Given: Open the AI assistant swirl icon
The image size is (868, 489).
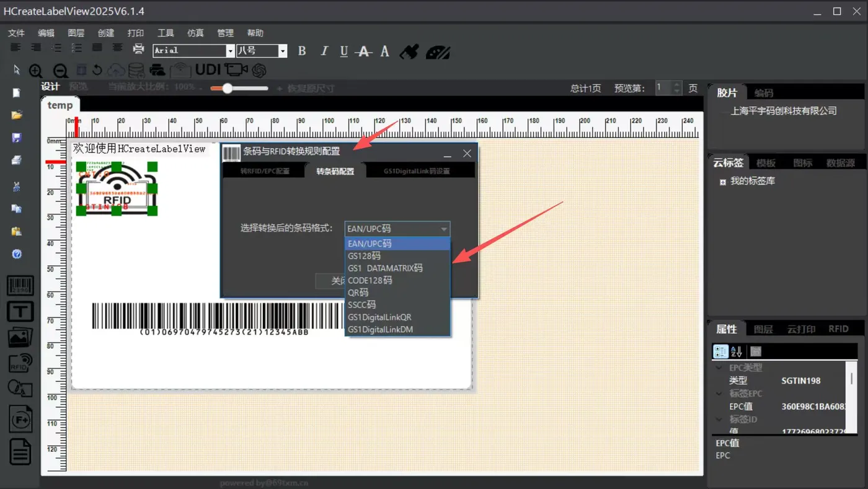Looking at the screenshot, I should point(259,70).
